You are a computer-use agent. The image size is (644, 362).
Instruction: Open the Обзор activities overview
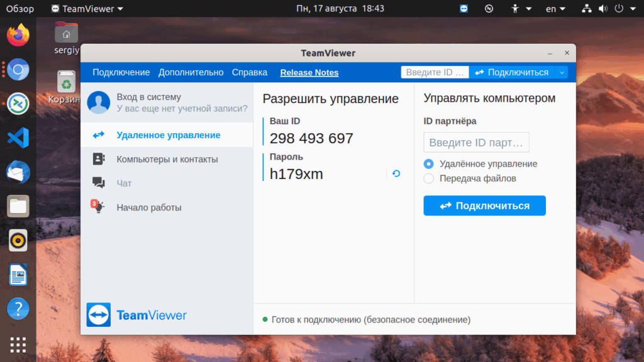[20, 9]
